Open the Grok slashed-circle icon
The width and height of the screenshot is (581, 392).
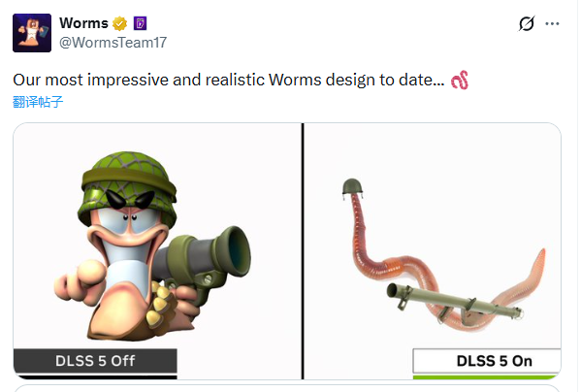526,23
